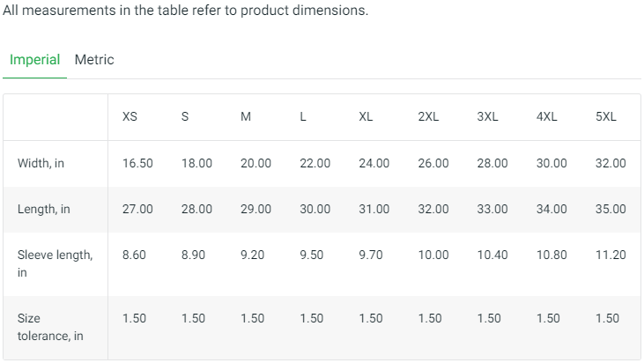Switch to the Metric tab
The height and width of the screenshot is (363, 644).
(94, 60)
